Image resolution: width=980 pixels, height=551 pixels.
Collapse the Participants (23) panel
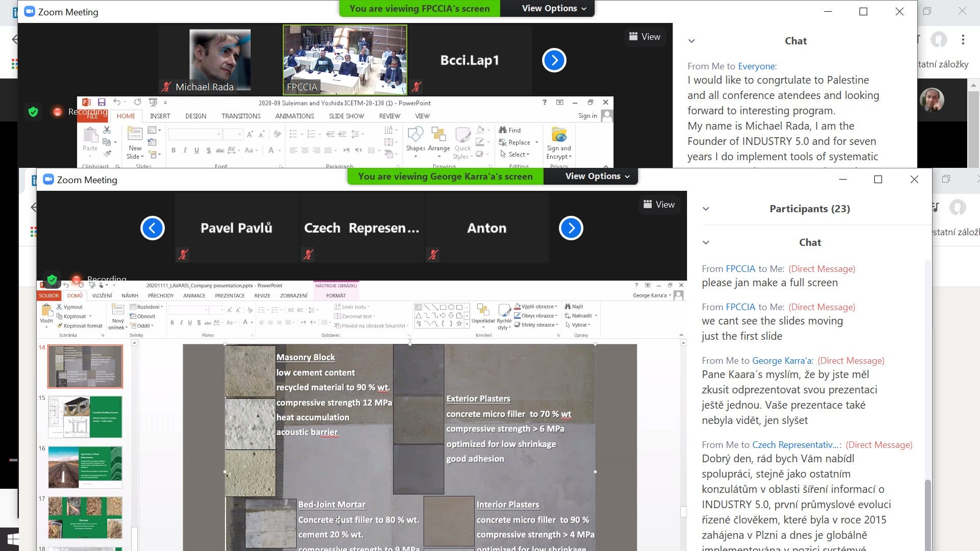pyautogui.click(x=706, y=209)
